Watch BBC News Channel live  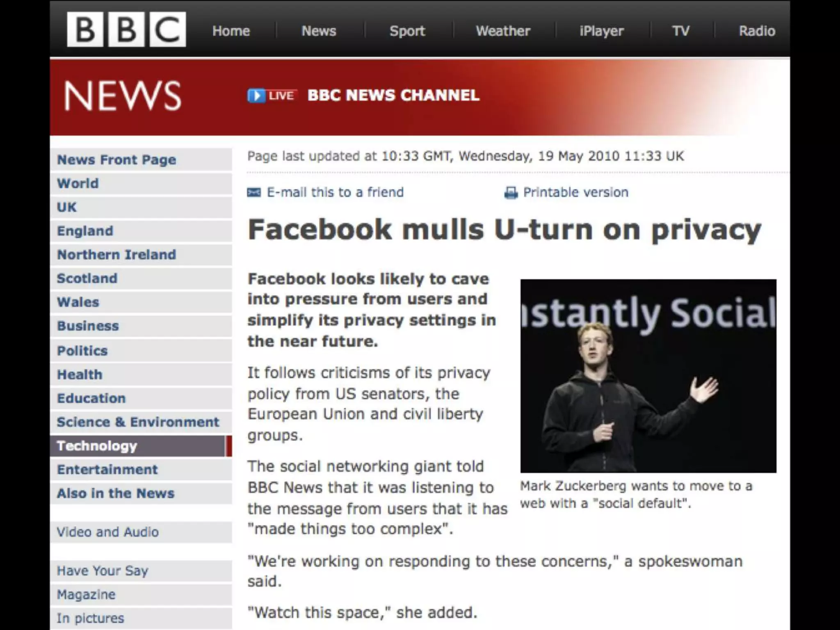[393, 95]
